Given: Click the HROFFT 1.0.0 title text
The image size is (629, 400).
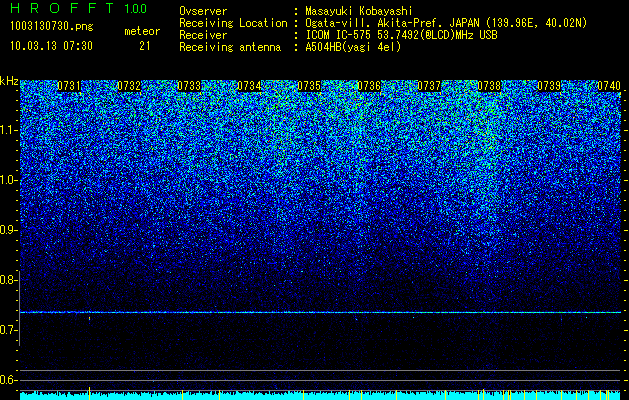Looking at the screenshot, I should tap(79, 8).
